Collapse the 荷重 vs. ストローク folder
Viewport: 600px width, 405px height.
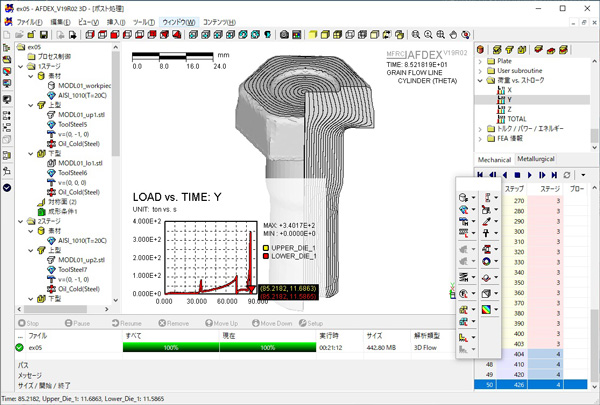click(480, 80)
